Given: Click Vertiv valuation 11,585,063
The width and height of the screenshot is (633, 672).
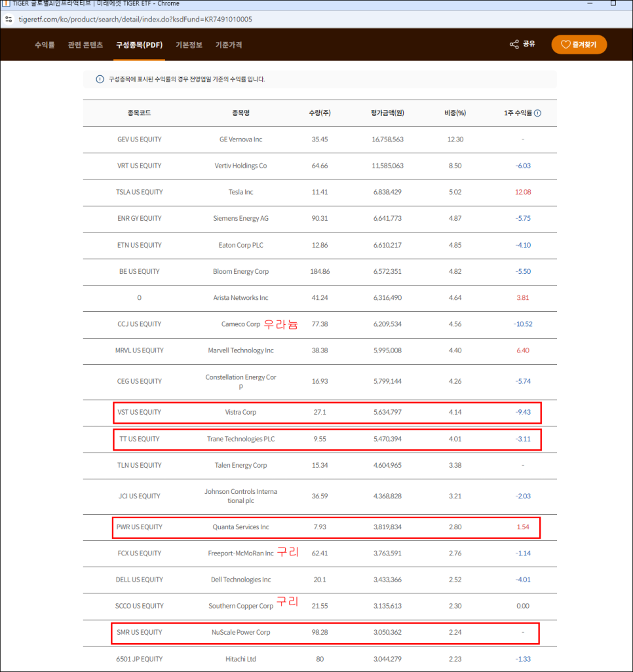Looking at the screenshot, I should pyautogui.click(x=387, y=166).
